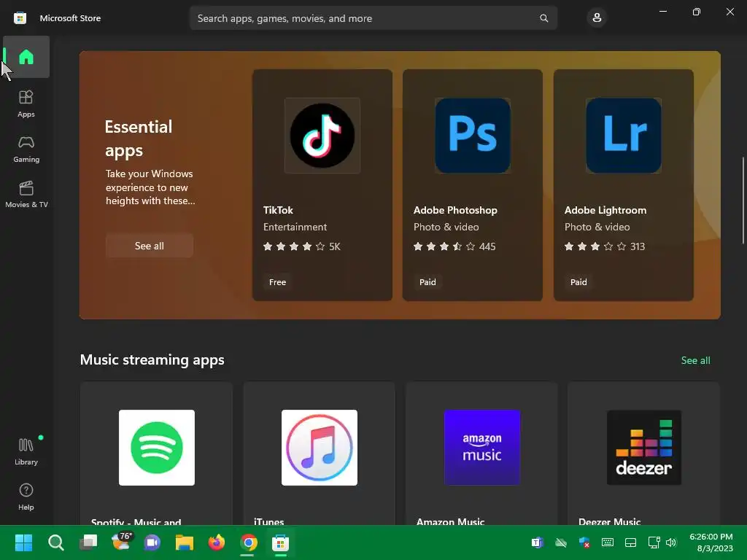
Task: Open the Spotify app icon
Action: 157,448
